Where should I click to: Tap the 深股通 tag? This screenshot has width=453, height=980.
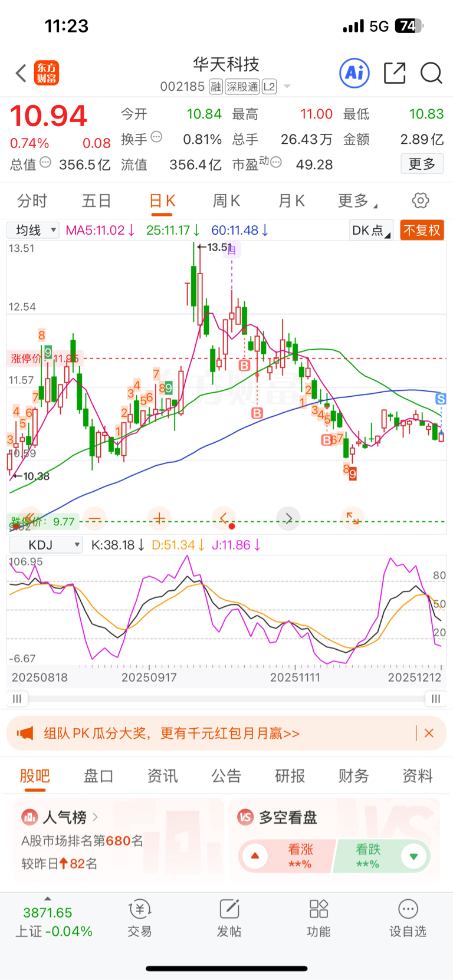pos(242,87)
